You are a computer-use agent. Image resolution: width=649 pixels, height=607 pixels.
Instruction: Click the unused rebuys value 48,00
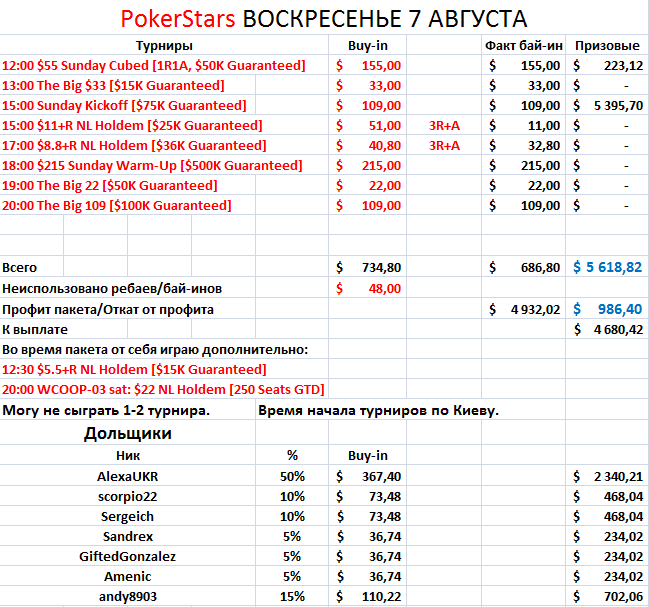[385, 288]
